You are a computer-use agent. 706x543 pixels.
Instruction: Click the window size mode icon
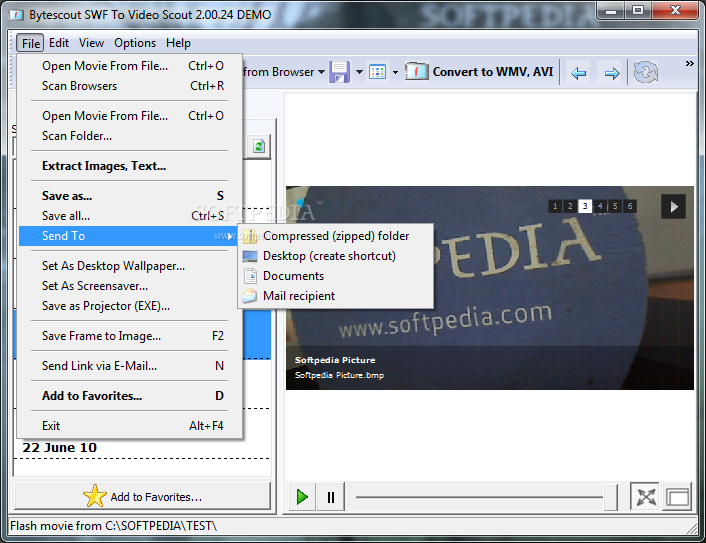coord(678,497)
